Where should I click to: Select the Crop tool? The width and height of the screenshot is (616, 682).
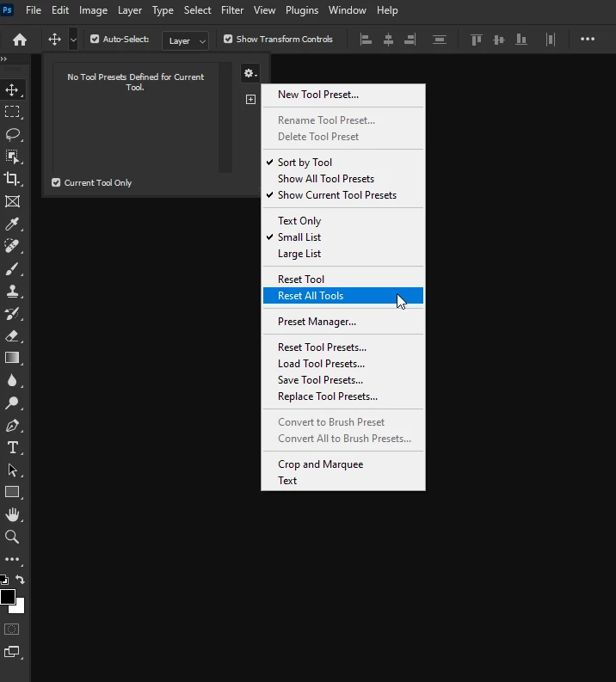pyautogui.click(x=12, y=179)
